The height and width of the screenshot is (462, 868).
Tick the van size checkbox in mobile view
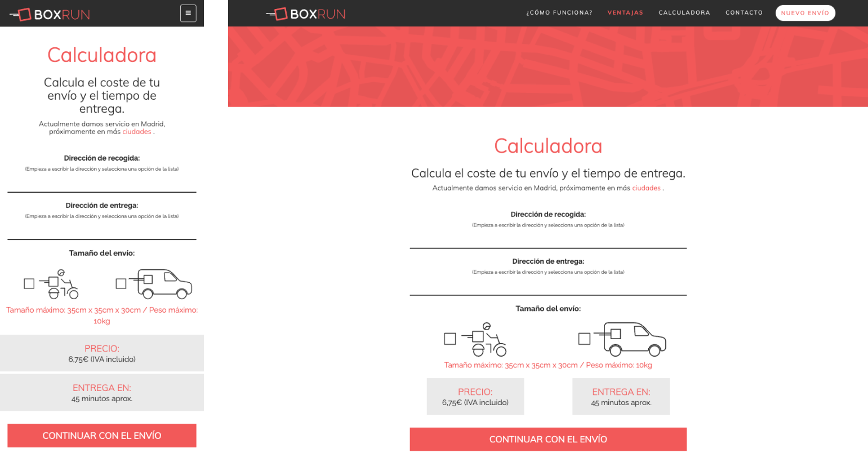click(121, 284)
